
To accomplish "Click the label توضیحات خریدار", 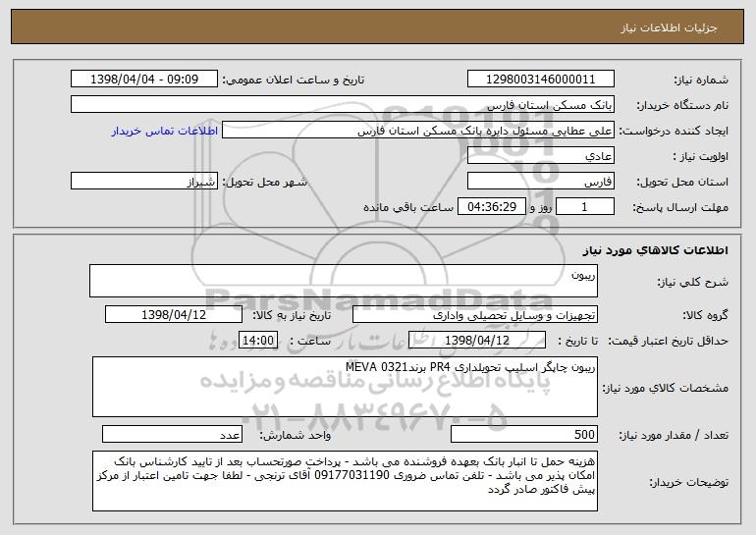I will point(689,482).
